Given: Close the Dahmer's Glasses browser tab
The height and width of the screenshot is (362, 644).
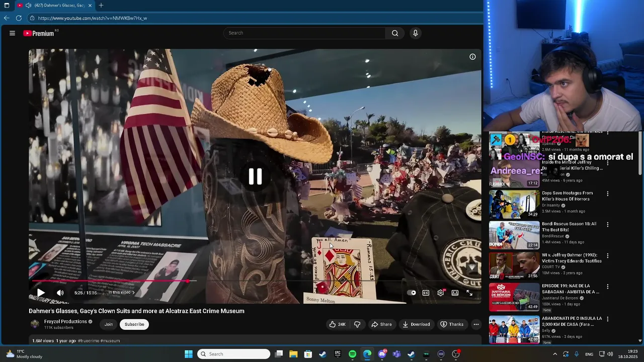Looking at the screenshot, I should click(90, 6).
